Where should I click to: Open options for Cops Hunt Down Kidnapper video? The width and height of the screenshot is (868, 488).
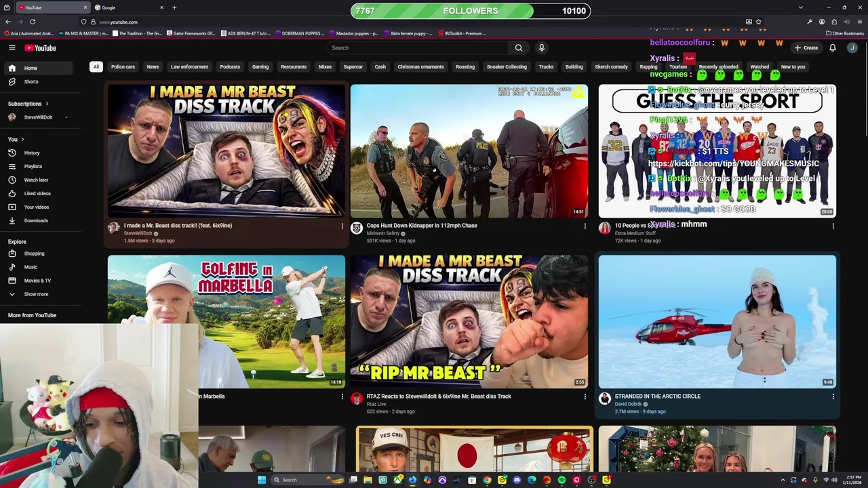[585, 226]
